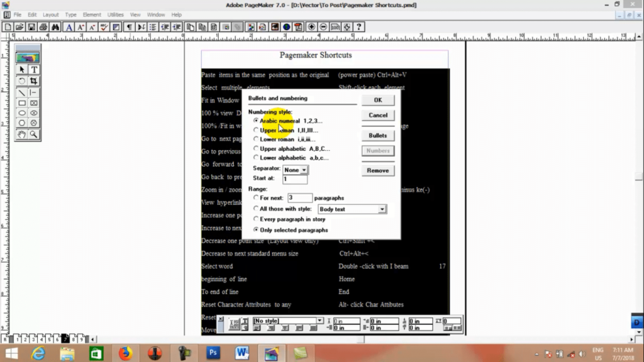Click the Find binoculars toolbar icon
This screenshot has width=644, height=362.
tap(55, 27)
